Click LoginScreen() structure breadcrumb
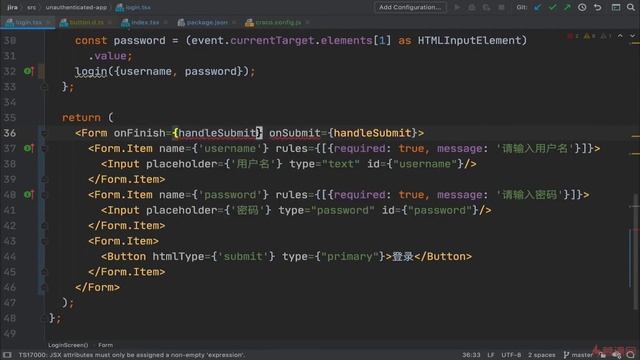Screen dimensions: 640x360 coord(68,345)
